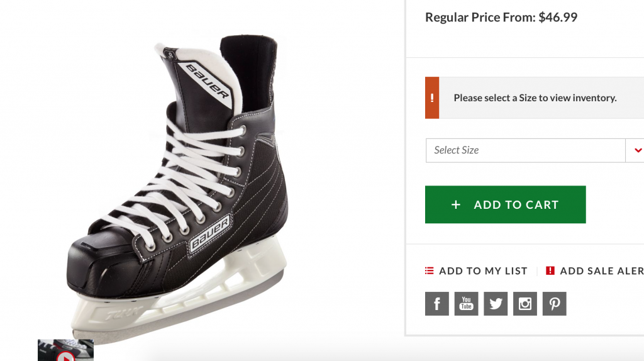Share the product on Twitter
Image resolution: width=644 pixels, height=361 pixels.
496,304
